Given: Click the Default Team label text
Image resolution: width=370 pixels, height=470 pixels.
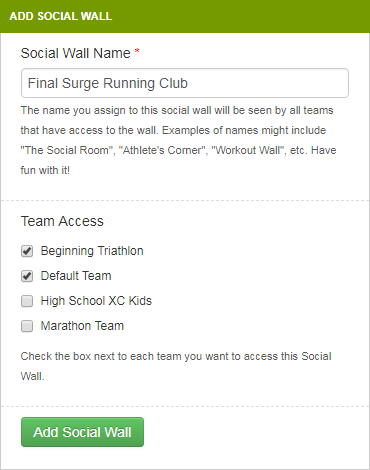Looking at the screenshot, I should 76,276.
